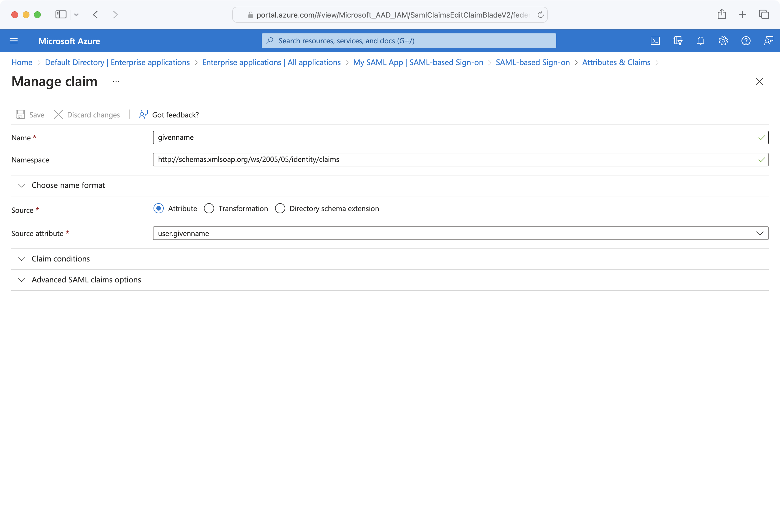This screenshot has height=532, width=780.
Task: Go to Attributes & Claims breadcrumb
Action: click(x=616, y=62)
